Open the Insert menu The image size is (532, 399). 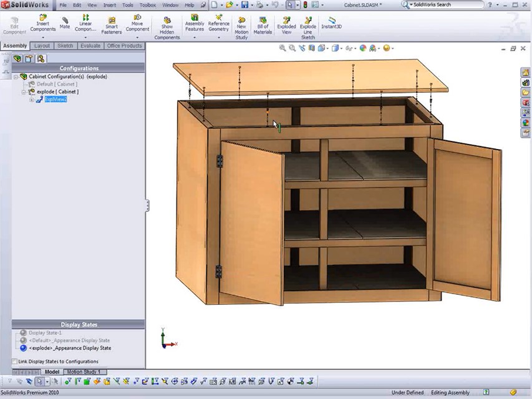pos(109,5)
